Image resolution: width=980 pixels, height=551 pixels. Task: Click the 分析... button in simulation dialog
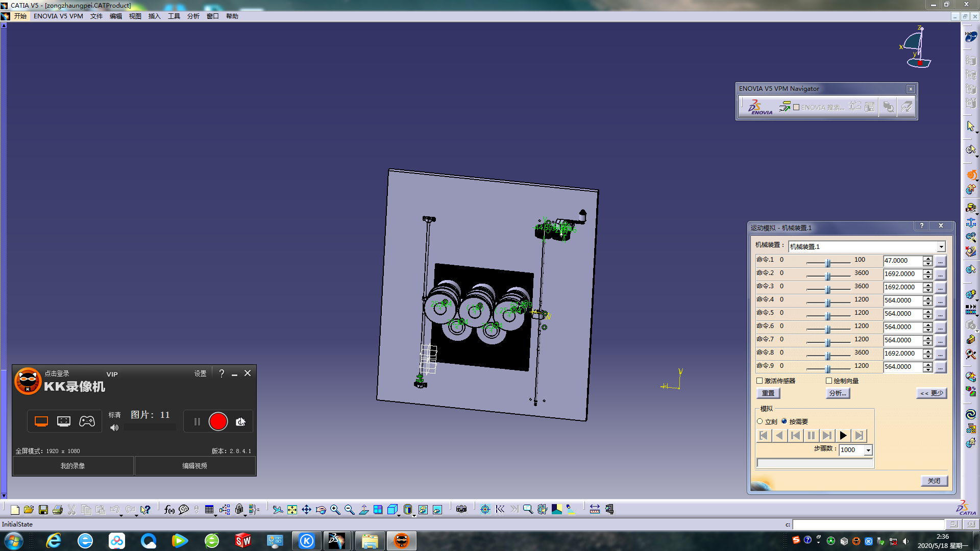838,393
